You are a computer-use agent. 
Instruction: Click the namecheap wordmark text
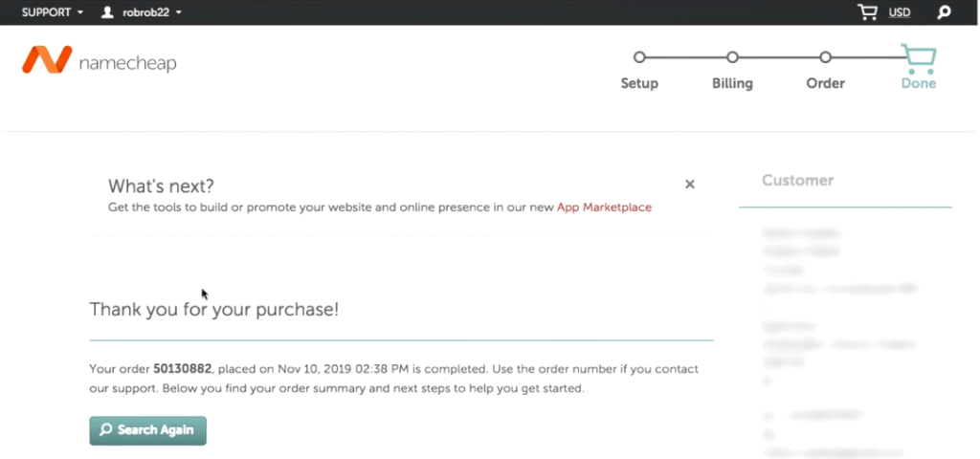[x=127, y=64]
